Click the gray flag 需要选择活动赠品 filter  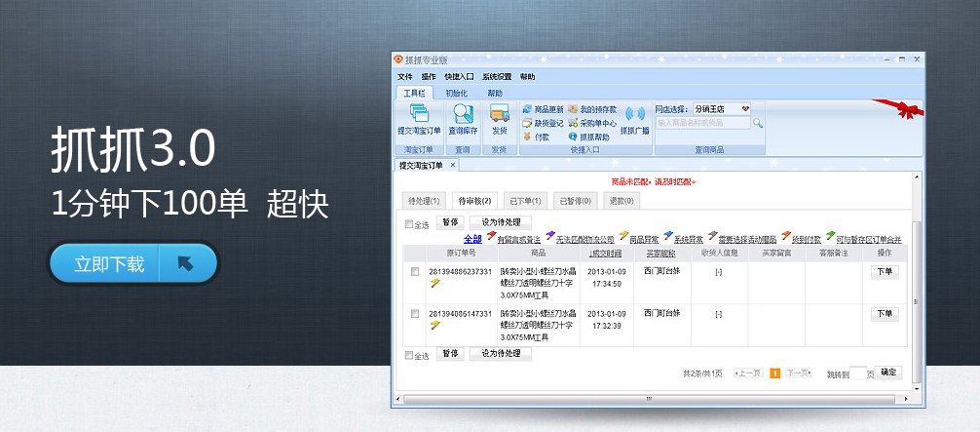tap(713, 236)
